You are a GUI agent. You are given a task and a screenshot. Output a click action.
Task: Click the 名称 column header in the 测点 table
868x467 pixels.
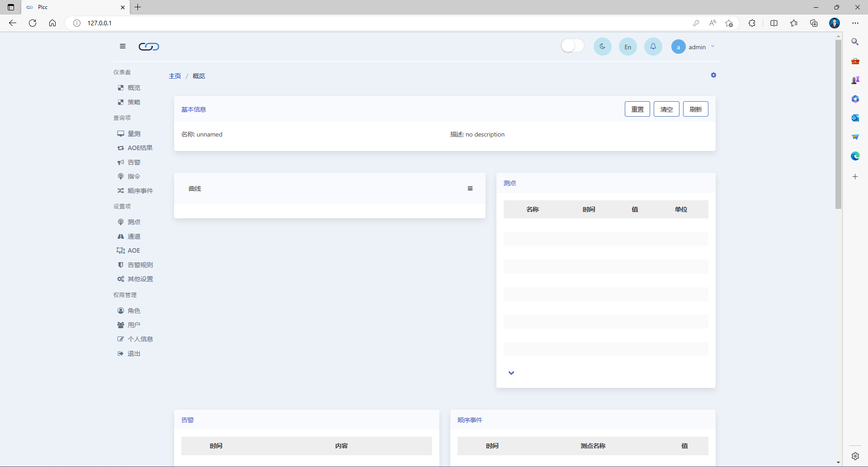click(533, 209)
